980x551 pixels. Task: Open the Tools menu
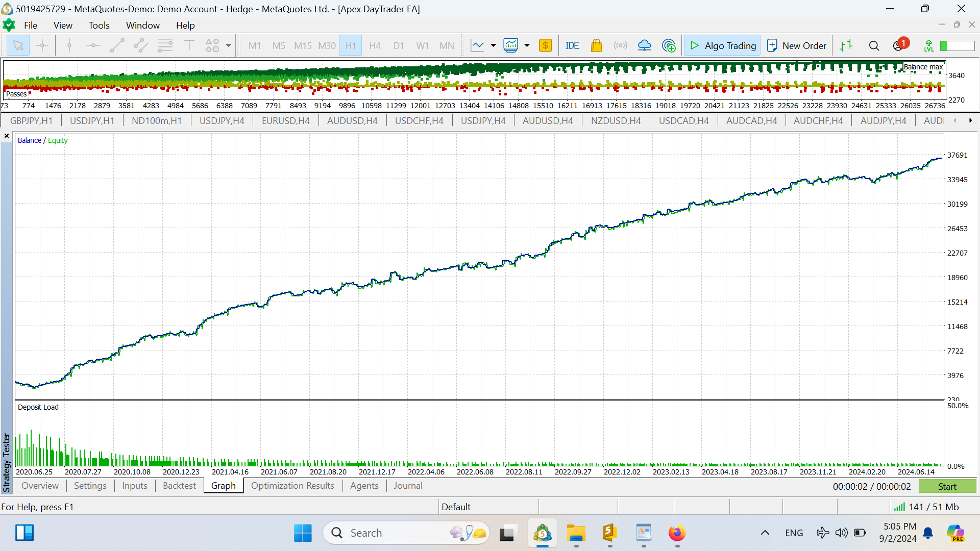tap(99, 25)
